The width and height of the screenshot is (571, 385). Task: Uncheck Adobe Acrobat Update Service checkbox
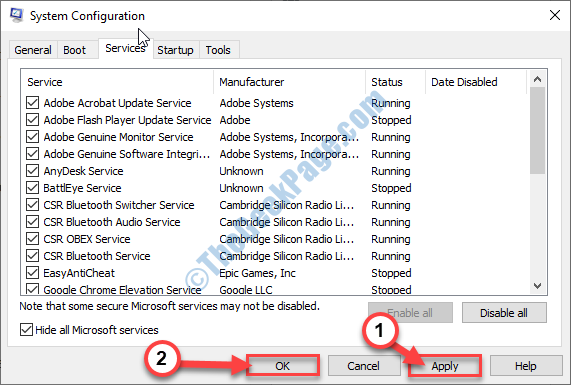(x=32, y=103)
